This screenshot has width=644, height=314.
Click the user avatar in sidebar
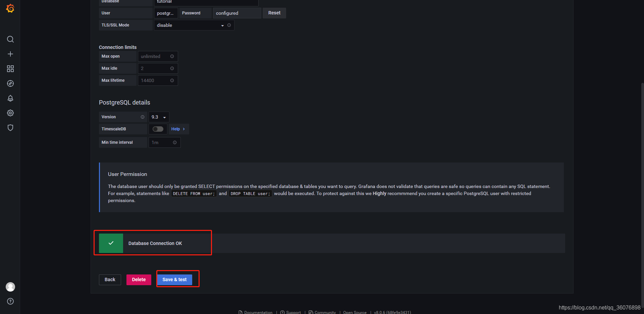[x=10, y=287]
